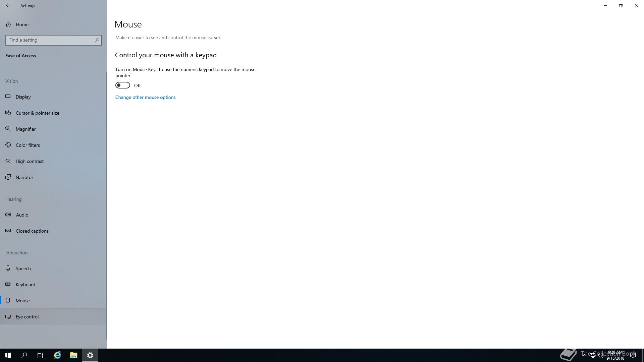Restore down the Settings window

pos(621,5)
